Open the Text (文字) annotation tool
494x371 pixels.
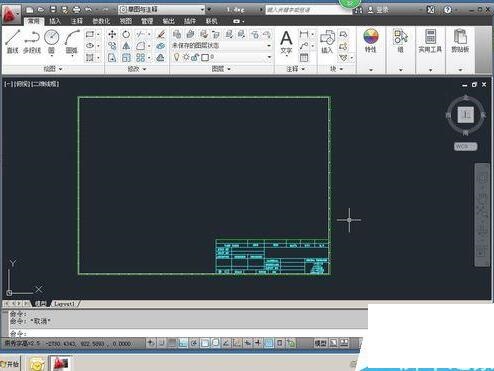(x=286, y=42)
